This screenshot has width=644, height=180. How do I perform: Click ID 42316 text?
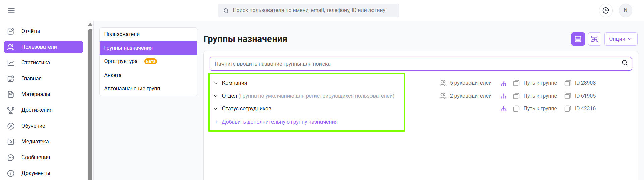(585, 109)
